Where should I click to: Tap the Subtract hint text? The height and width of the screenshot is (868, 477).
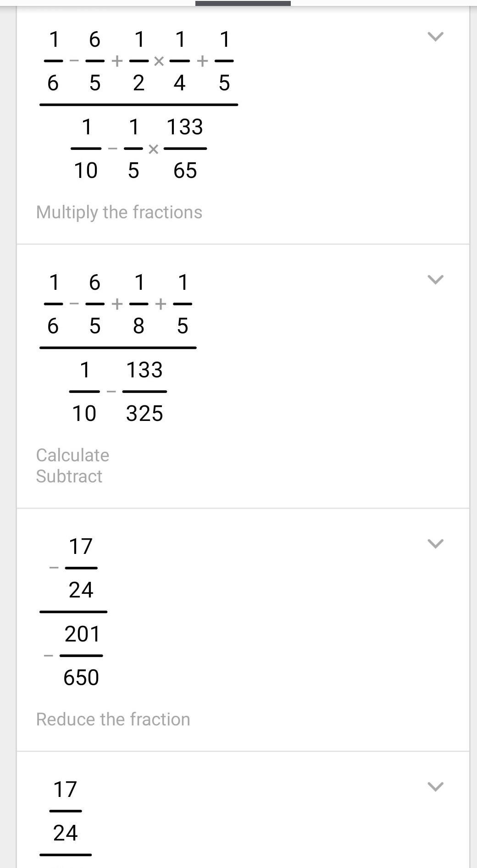pos(69,476)
